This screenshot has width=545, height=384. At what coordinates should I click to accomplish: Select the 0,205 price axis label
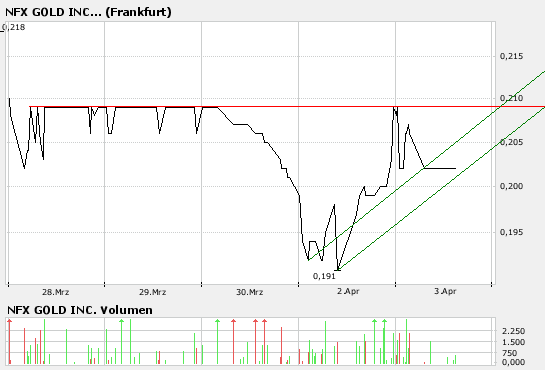coord(511,142)
